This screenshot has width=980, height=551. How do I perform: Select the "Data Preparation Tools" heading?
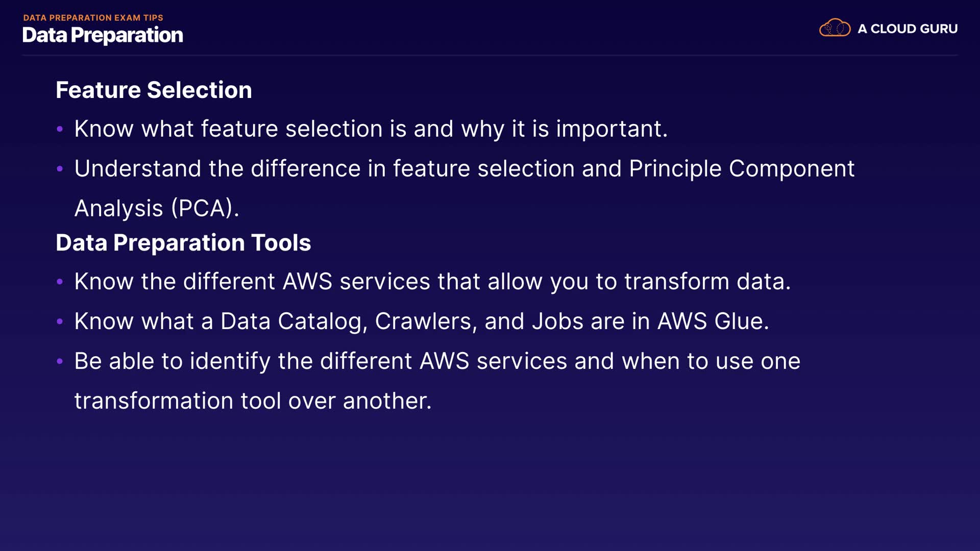coord(183,243)
